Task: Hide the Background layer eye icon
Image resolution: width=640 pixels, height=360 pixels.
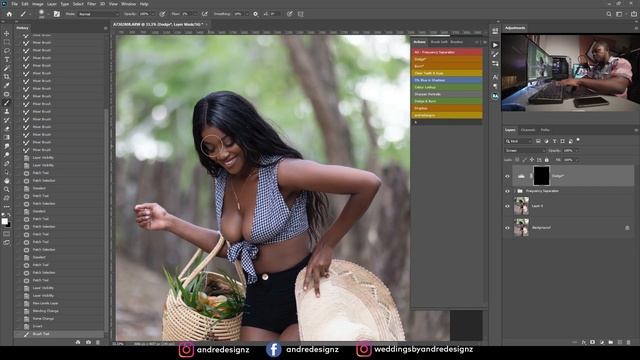Action: pos(507,228)
